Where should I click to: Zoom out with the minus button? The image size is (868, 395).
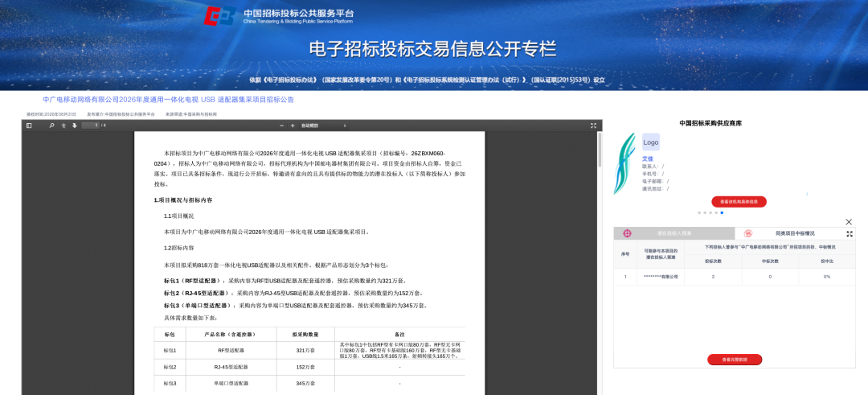(282, 125)
